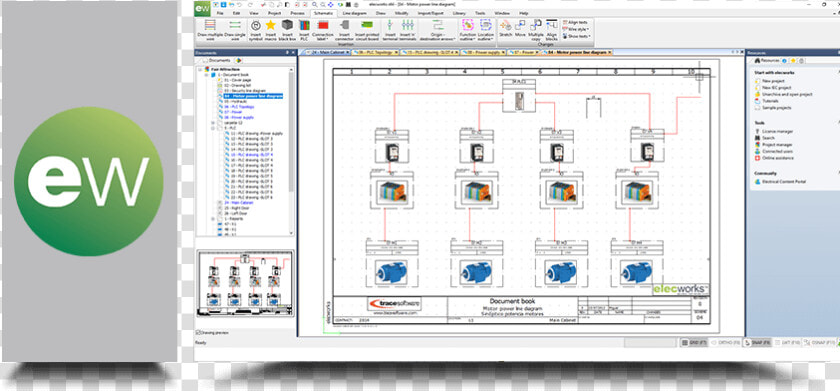Open Unarchive and open project link

pos(788,94)
